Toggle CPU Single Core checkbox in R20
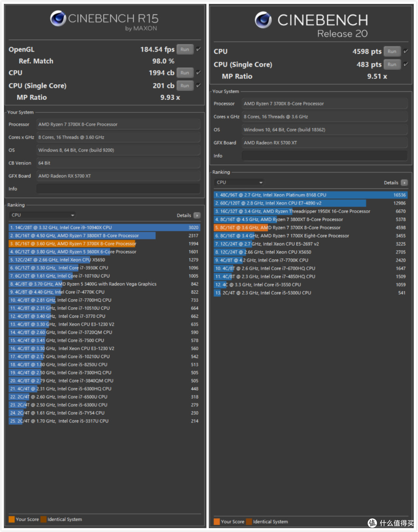Viewport: 418px width, 532px height. pos(406,64)
